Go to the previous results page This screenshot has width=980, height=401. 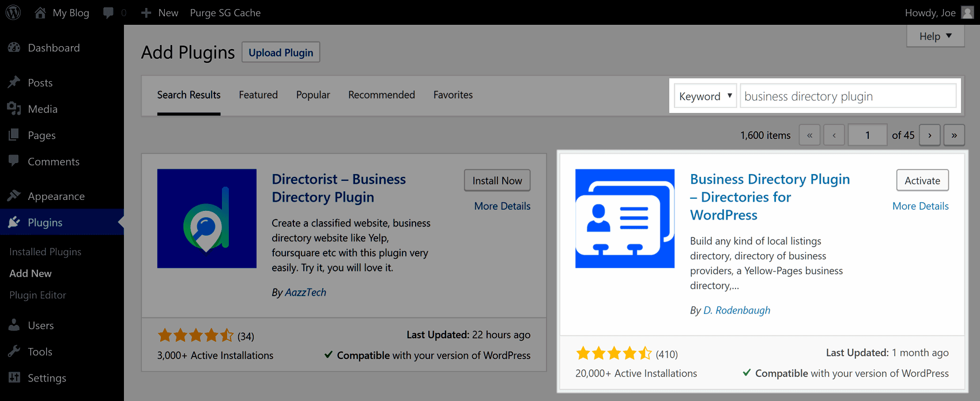(x=834, y=135)
